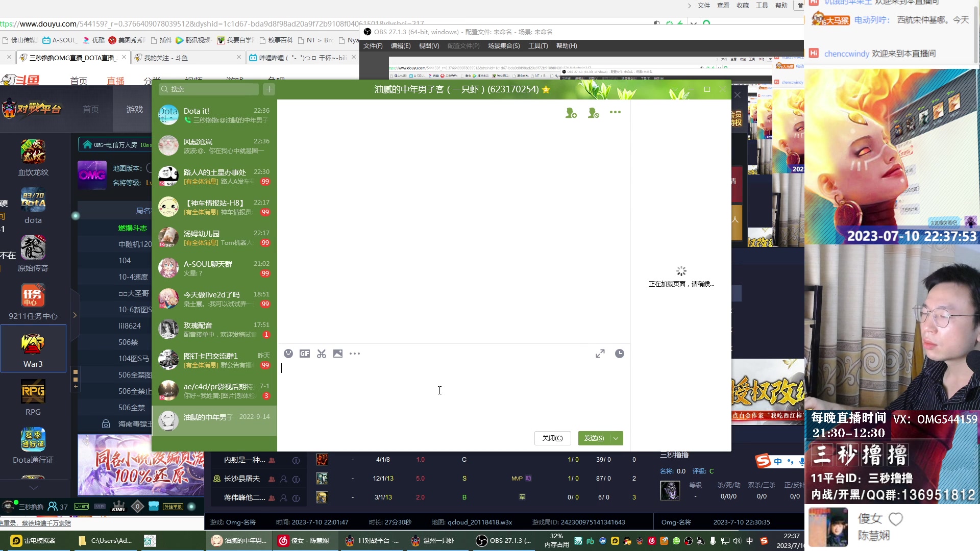Click group star icon in title
Screen dimensions: 980x551
point(546,89)
